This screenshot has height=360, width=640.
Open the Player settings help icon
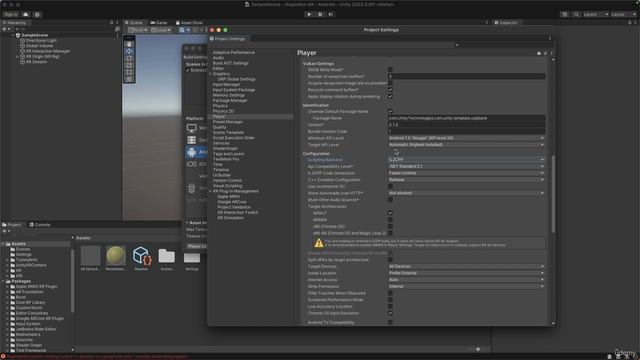pyautogui.click(x=539, y=53)
